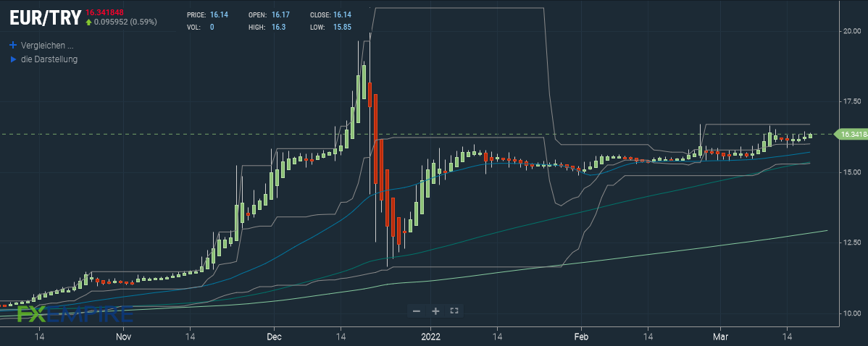
Task: Click the LOW 15.85 readout
Action: pyautogui.click(x=330, y=27)
